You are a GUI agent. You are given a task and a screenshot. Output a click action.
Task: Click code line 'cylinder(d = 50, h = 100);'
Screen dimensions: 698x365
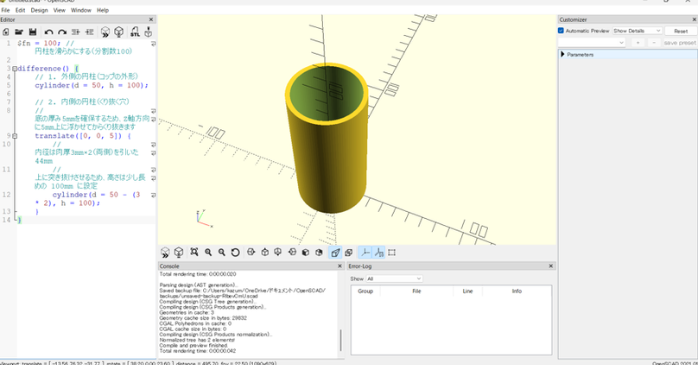pyautogui.click(x=92, y=85)
